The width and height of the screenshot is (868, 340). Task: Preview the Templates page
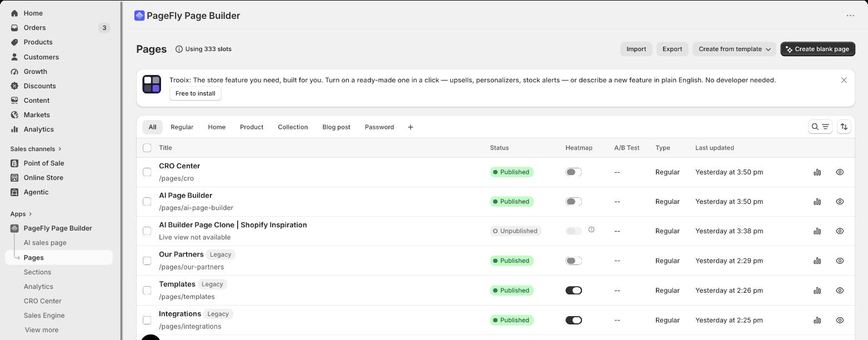point(840,291)
